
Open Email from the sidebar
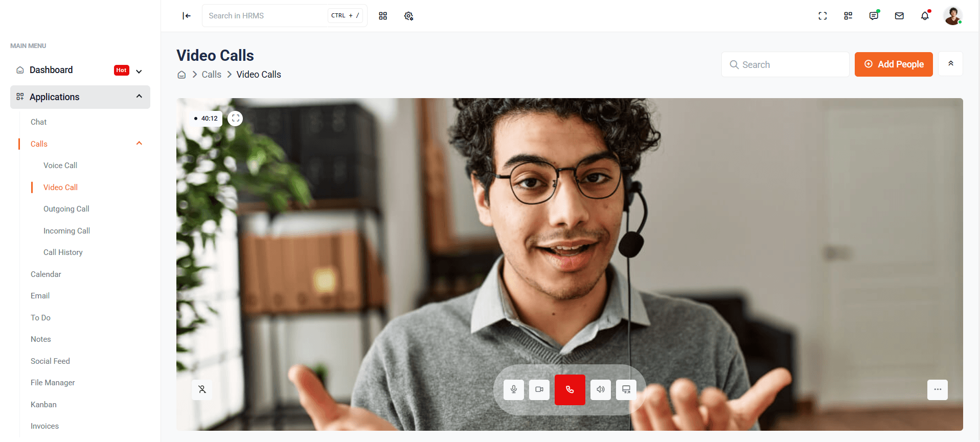pos(40,296)
